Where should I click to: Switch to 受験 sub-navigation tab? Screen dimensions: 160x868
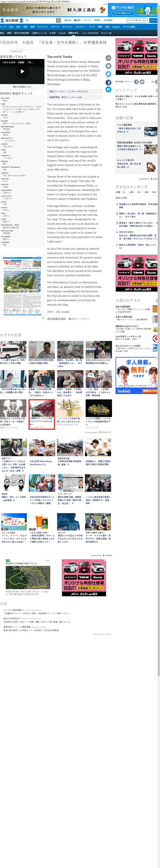(9, 33)
